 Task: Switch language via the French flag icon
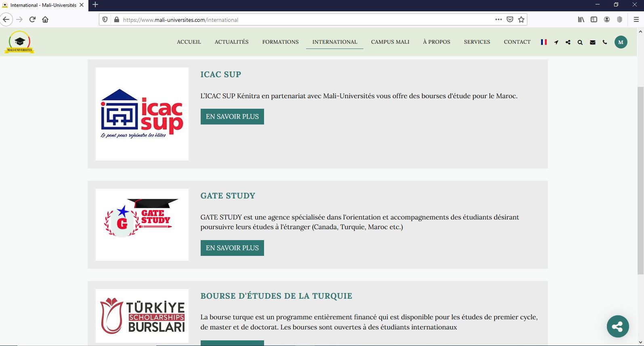click(x=544, y=42)
